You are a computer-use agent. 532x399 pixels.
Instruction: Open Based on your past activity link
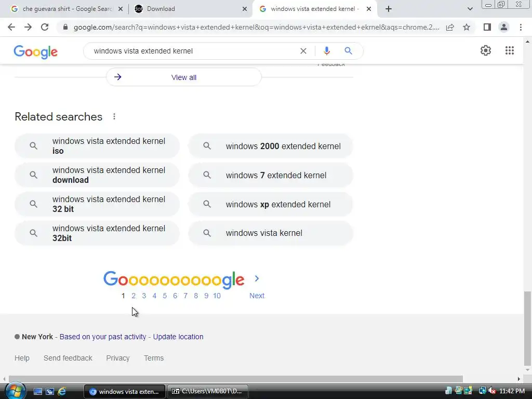(x=103, y=337)
